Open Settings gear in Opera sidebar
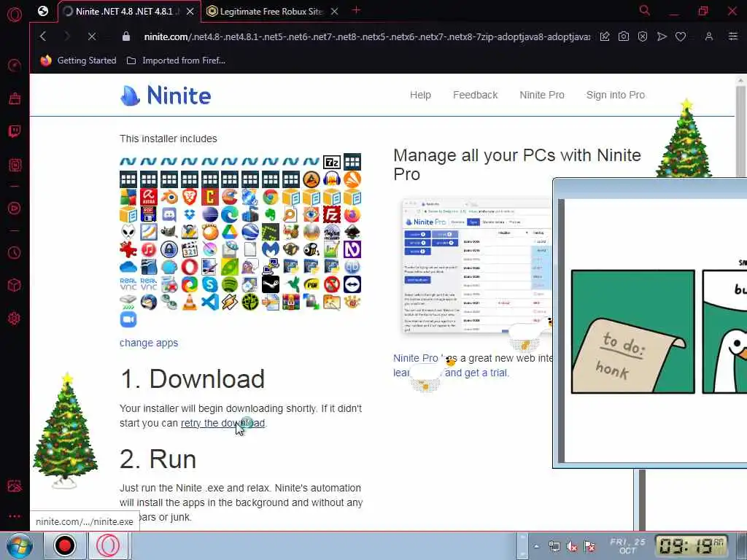This screenshot has height=560, width=747. pos(15,319)
